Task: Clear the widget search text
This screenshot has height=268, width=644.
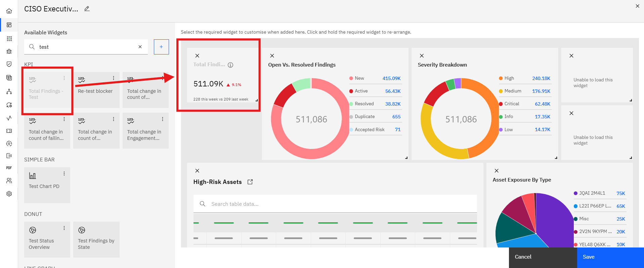Action: tap(140, 47)
